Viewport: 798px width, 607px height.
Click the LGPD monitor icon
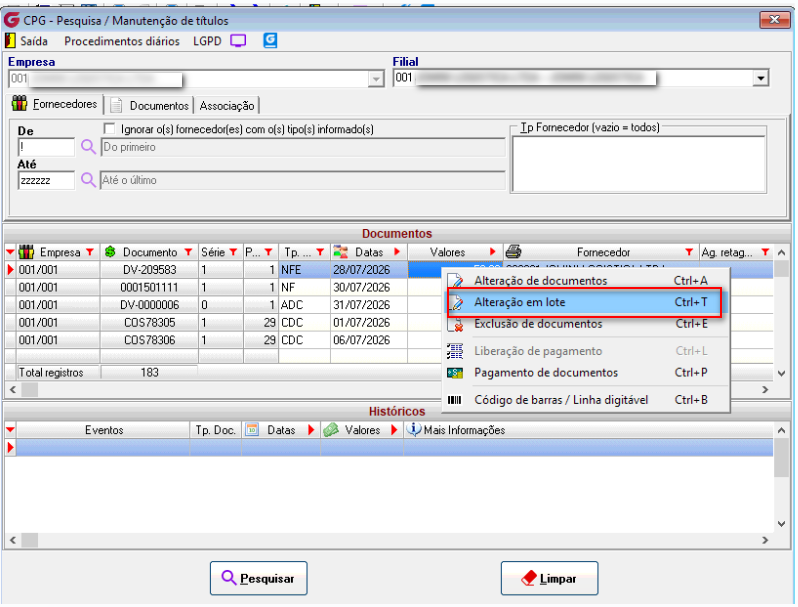pyautogui.click(x=238, y=41)
